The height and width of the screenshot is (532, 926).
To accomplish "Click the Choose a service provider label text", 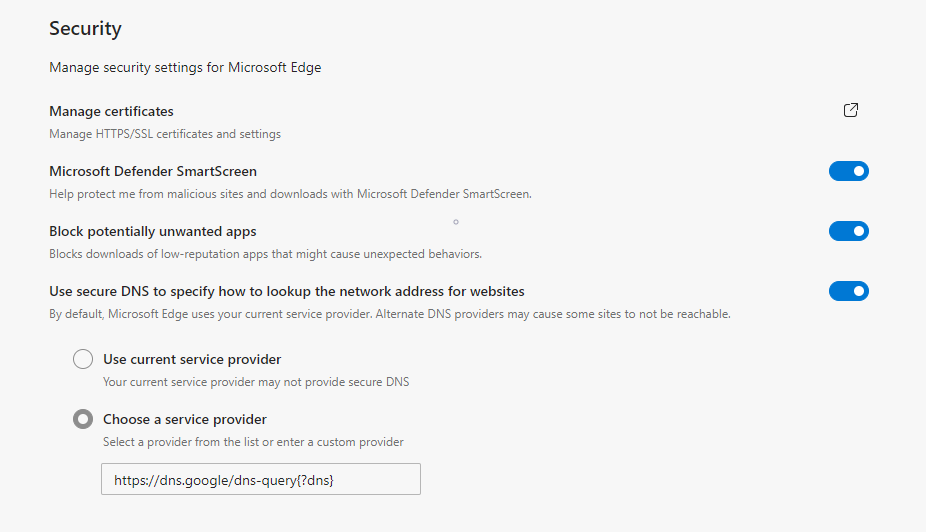I will pyautogui.click(x=185, y=419).
